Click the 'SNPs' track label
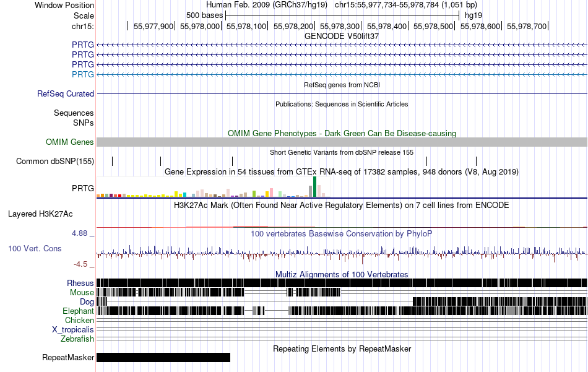Image resolution: width=588 pixels, height=372 pixels. [x=84, y=123]
